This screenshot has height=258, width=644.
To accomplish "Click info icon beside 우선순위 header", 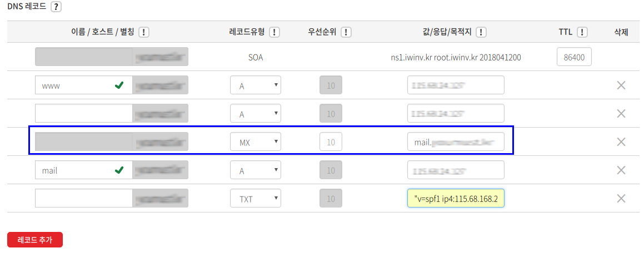I will pos(346,32).
